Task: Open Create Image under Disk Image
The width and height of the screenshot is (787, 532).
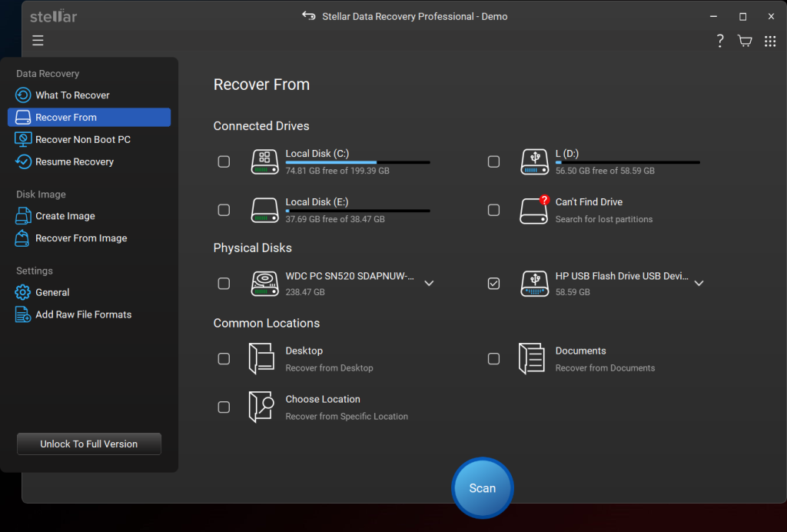Action: (89, 216)
